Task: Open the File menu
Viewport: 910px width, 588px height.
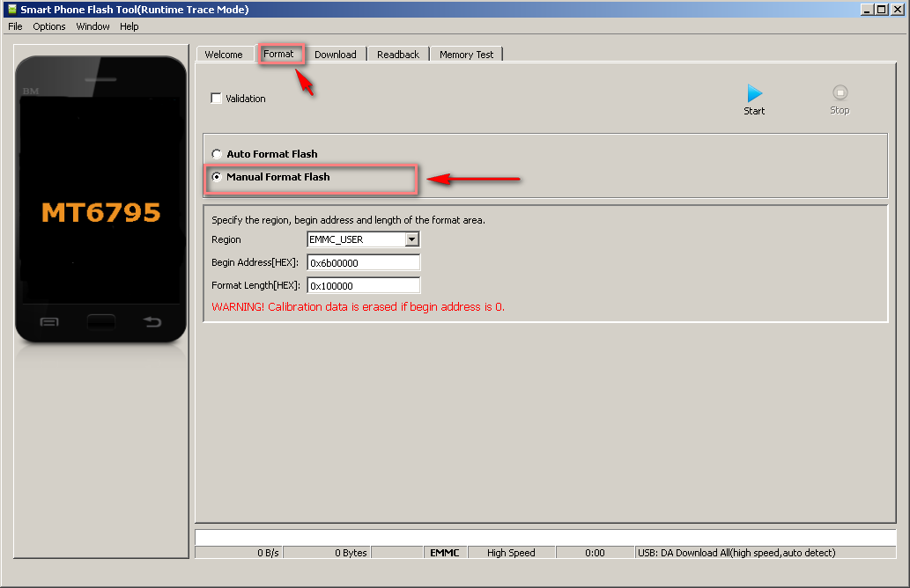Action: pos(15,26)
